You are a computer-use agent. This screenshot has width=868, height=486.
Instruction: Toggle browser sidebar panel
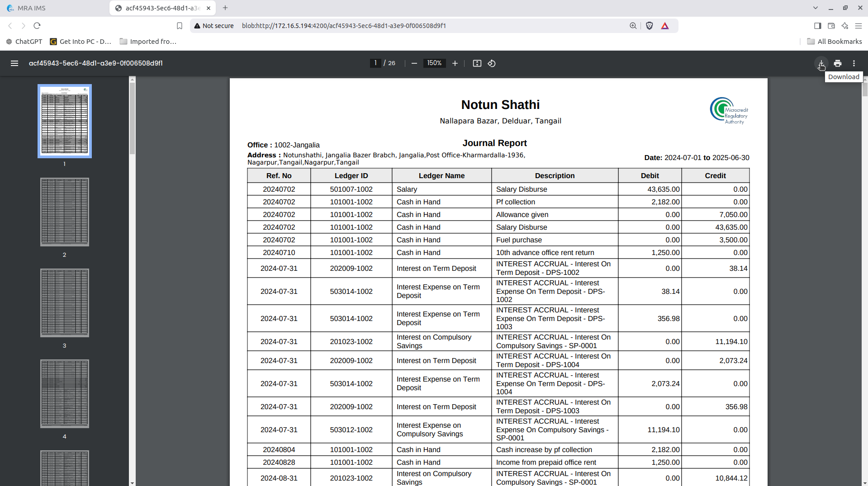coord(817,26)
